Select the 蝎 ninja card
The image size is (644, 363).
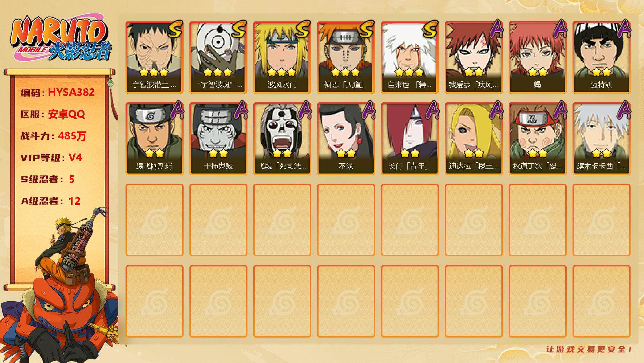[537, 57]
